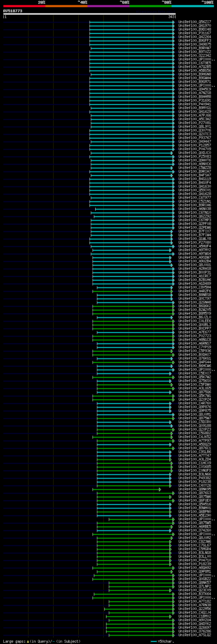Screen dimensions: 217x644
Task: Open the UniRef100_B8AHM8 entry
Action: [195, 97]
